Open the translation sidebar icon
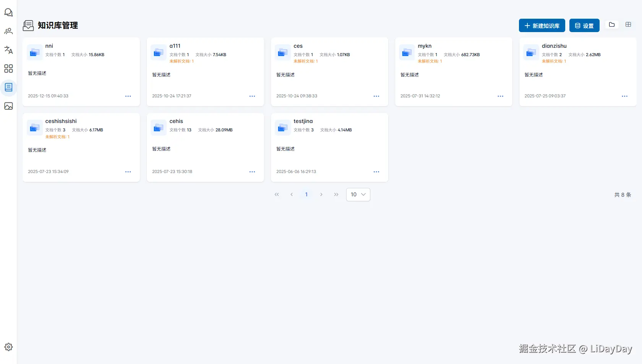This screenshot has width=642, height=364. click(x=8, y=50)
